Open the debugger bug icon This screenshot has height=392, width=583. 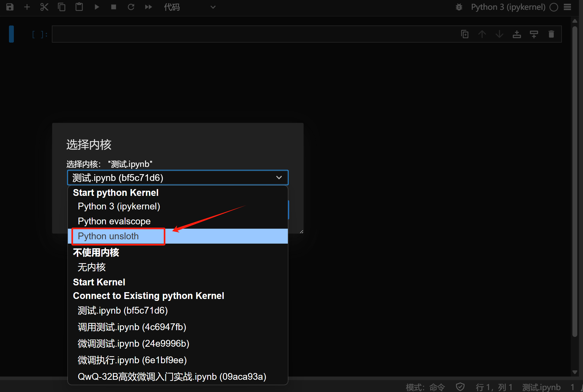point(459,7)
